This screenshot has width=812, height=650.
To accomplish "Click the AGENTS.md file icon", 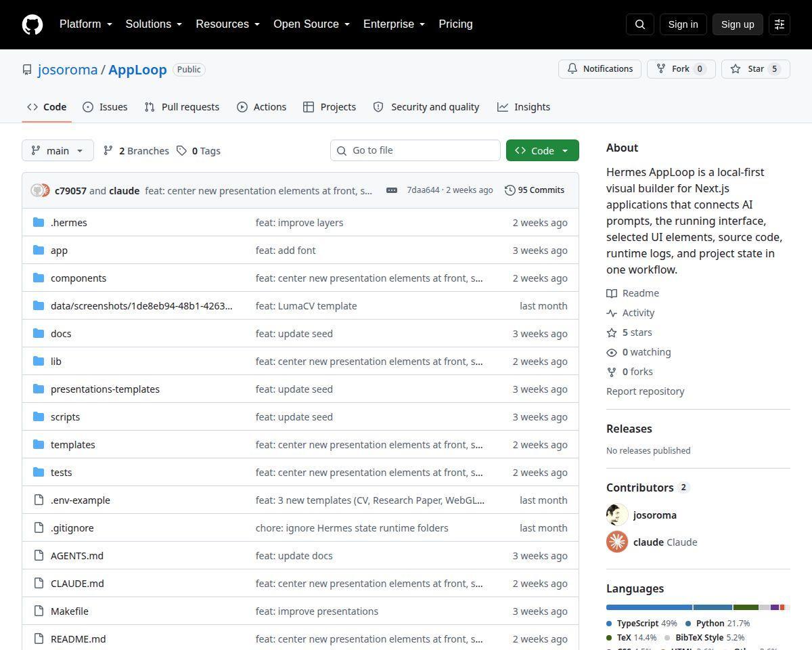I will point(39,555).
